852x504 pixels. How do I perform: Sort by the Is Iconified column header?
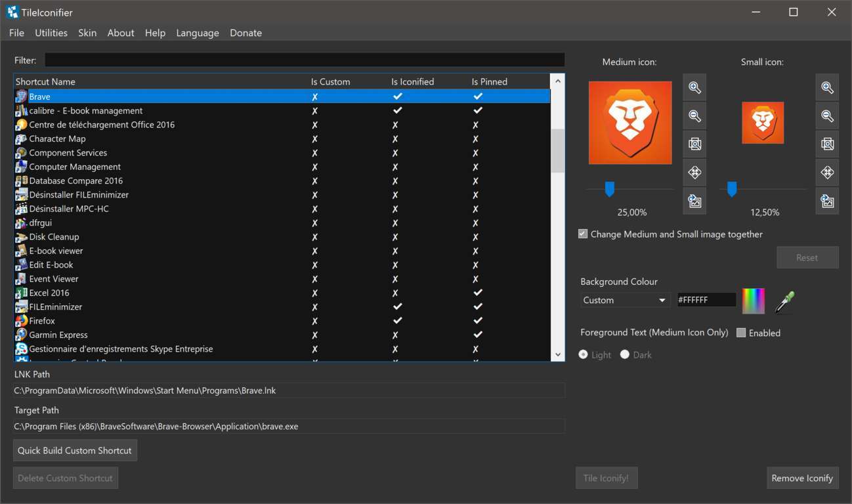click(x=412, y=81)
